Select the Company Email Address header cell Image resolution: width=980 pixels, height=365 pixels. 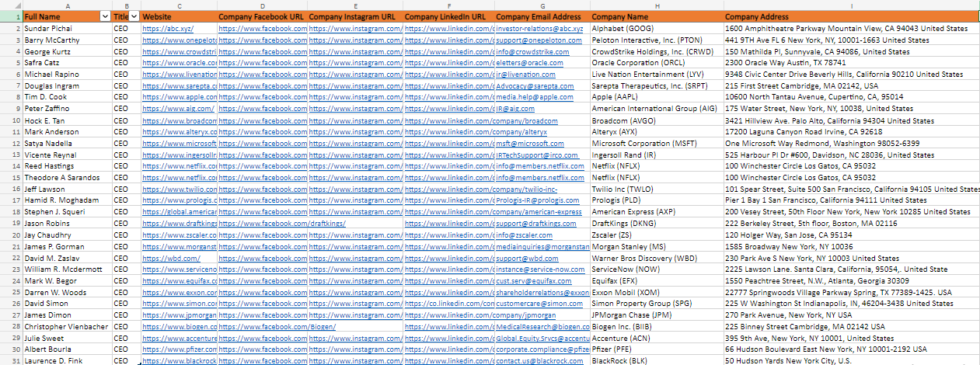(542, 16)
